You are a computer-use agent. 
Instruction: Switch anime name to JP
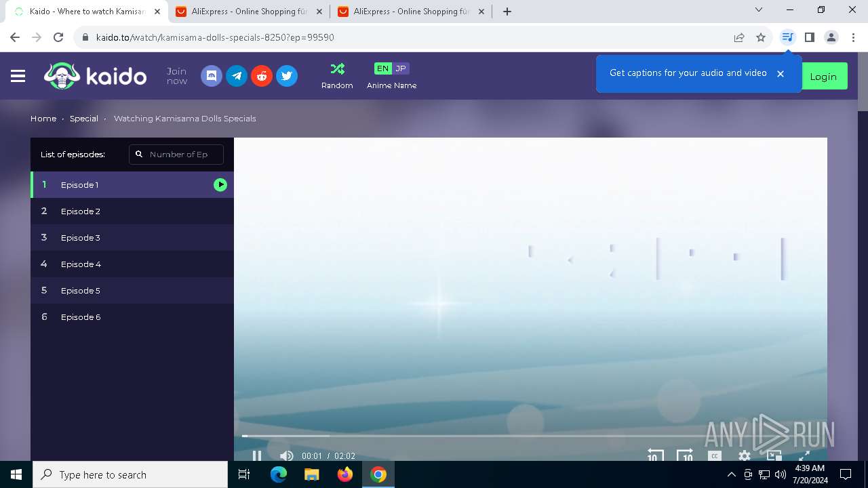pos(401,68)
